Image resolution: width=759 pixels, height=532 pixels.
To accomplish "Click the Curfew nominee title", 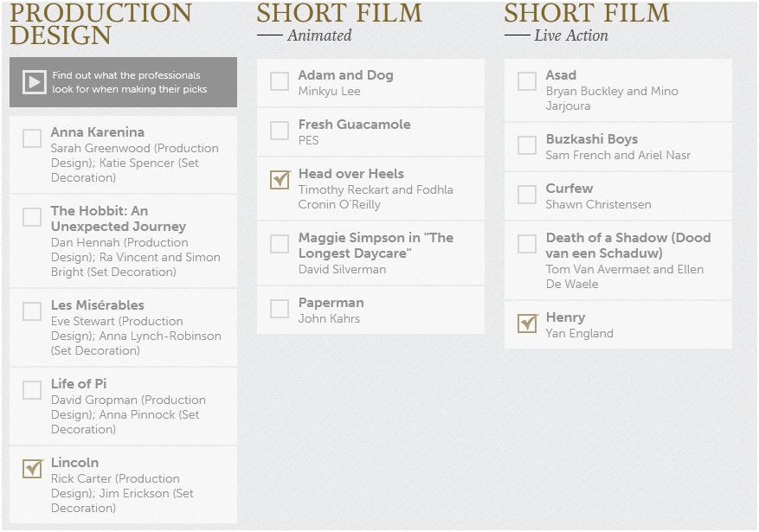I will [569, 189].
